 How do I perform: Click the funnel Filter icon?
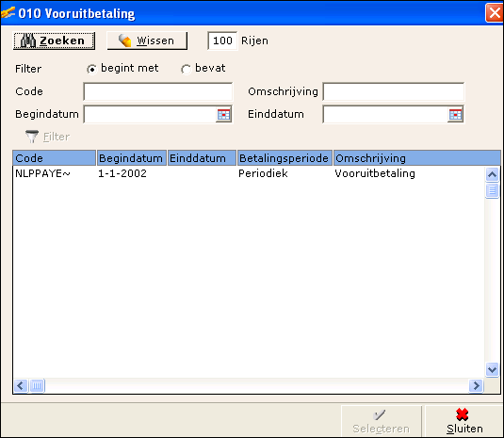point(32,137)
